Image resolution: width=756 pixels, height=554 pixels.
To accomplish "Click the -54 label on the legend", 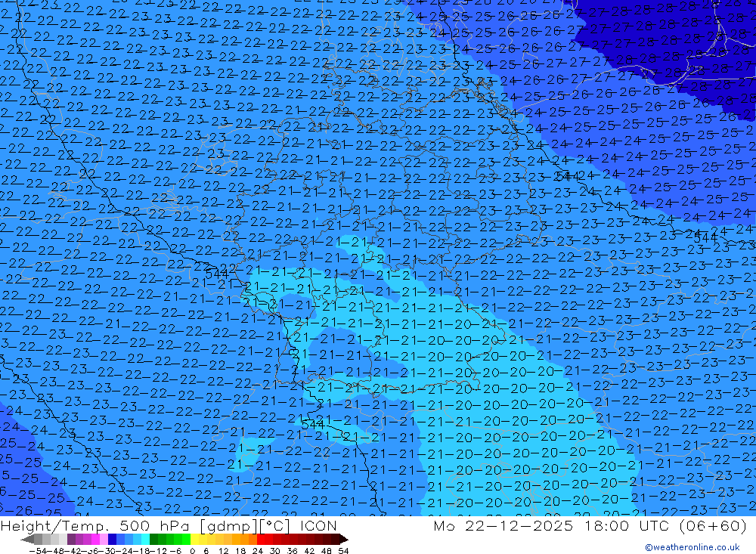I will [38, 551].
